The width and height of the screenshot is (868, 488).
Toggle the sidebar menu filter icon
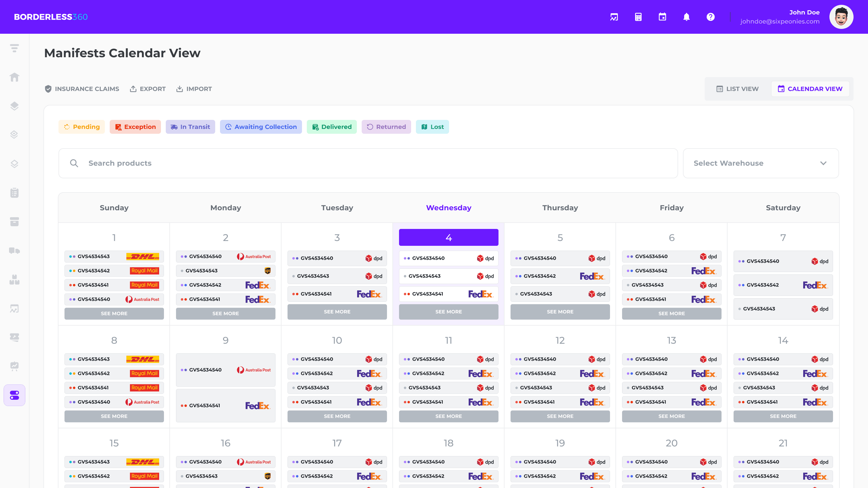14,48
